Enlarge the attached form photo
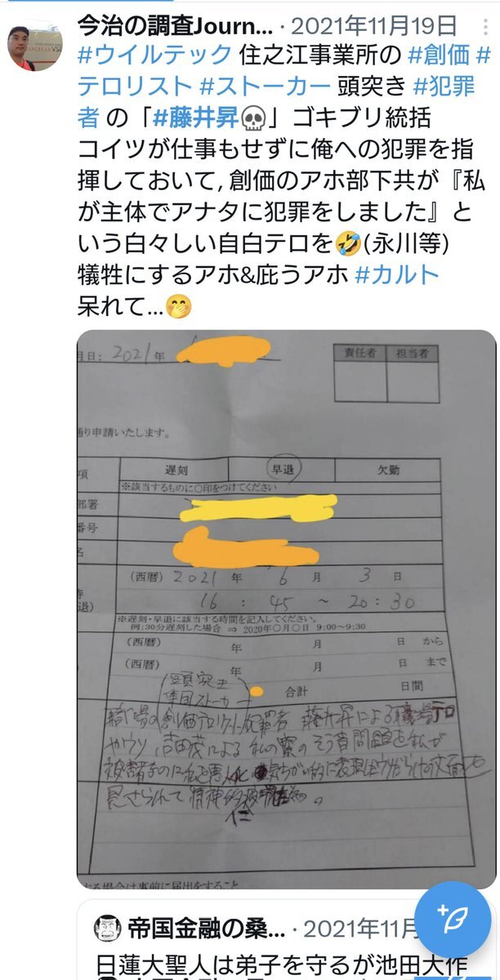Screen dimensions: 500x980 [x=286, y=610]
